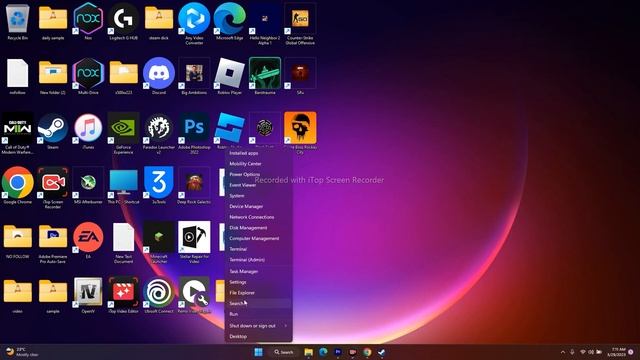640x360 pixels.
Task: Open the clock and date flyout
Action: pos(616,352)
